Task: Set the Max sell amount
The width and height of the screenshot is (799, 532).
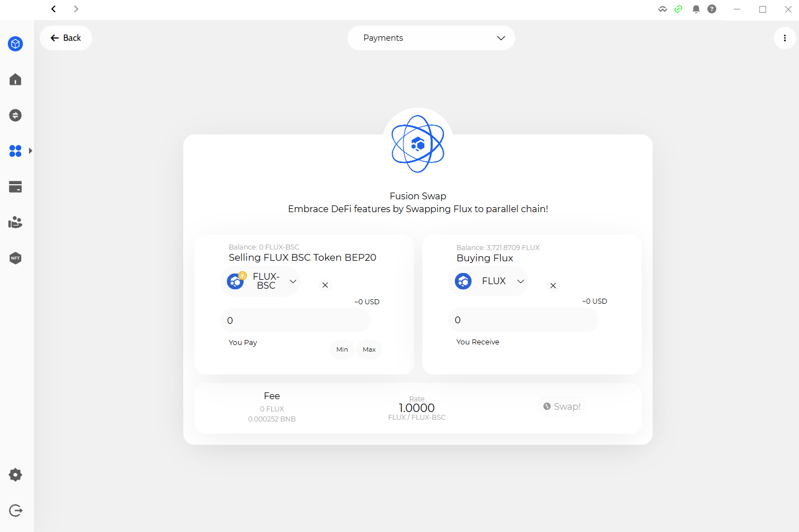Action: coord(369,349)
